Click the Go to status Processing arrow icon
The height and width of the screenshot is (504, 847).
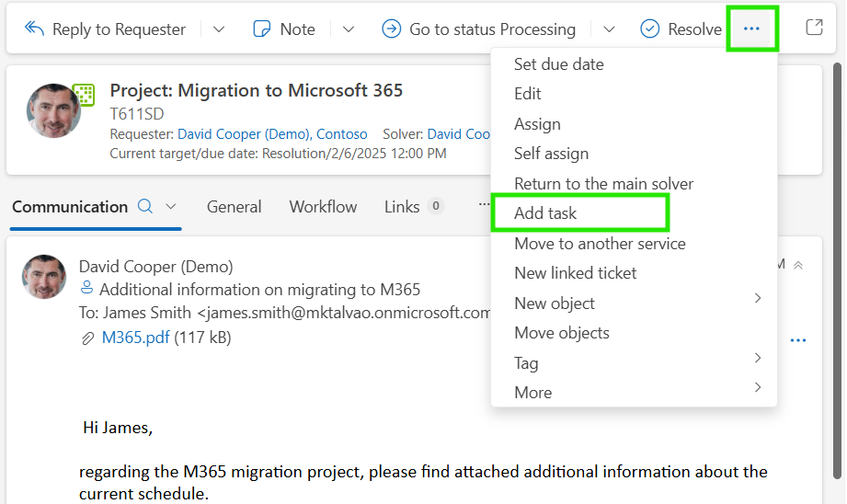(391, 29)
